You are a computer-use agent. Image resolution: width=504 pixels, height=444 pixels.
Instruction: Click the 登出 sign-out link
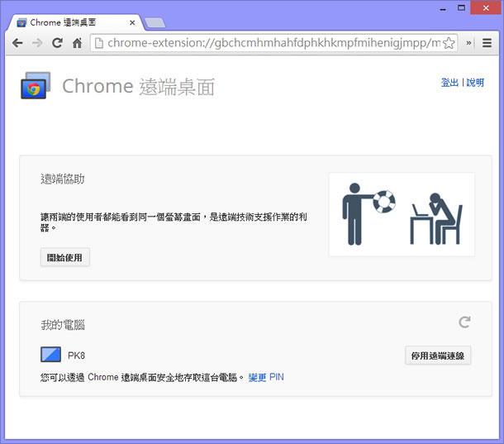click(449, 83)
